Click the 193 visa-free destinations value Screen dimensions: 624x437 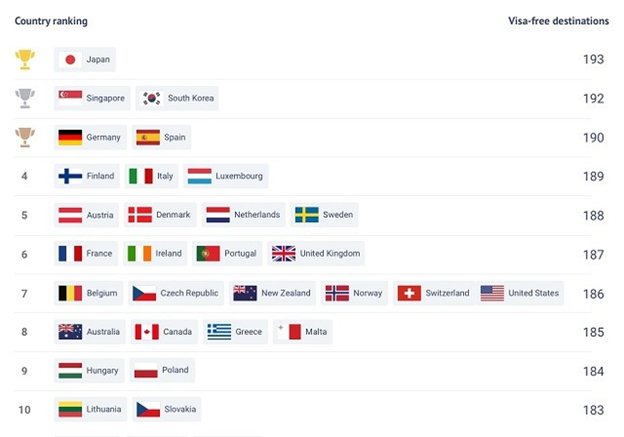click(x=593, y=60)
